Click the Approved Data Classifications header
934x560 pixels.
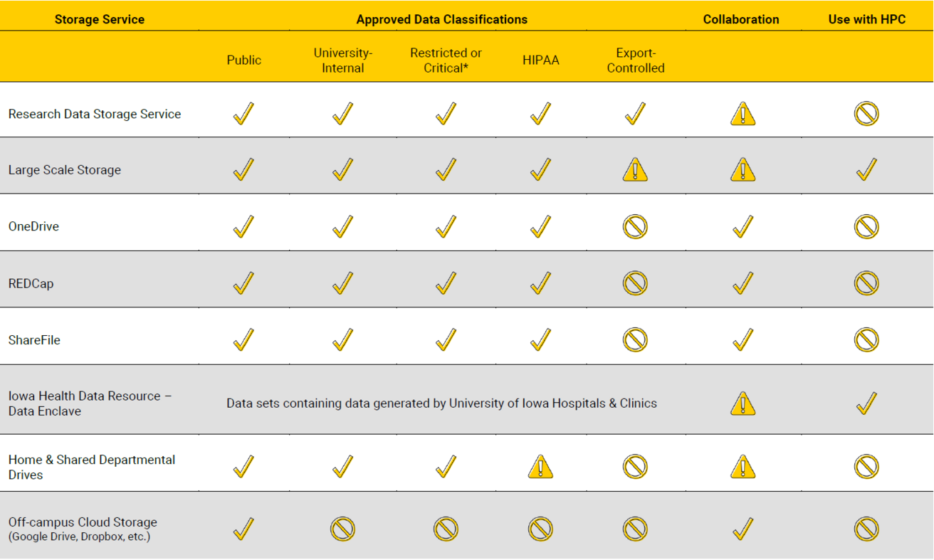pos(441,19)
